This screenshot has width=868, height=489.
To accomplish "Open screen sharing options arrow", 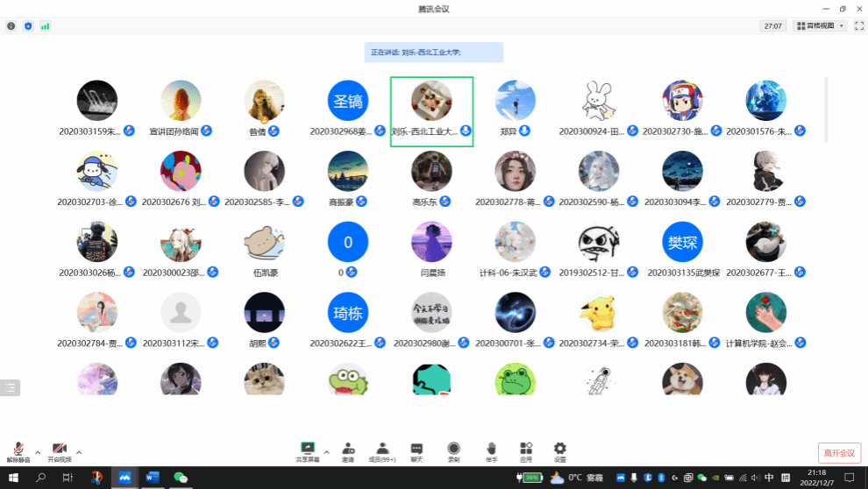I will pos(327,452).
